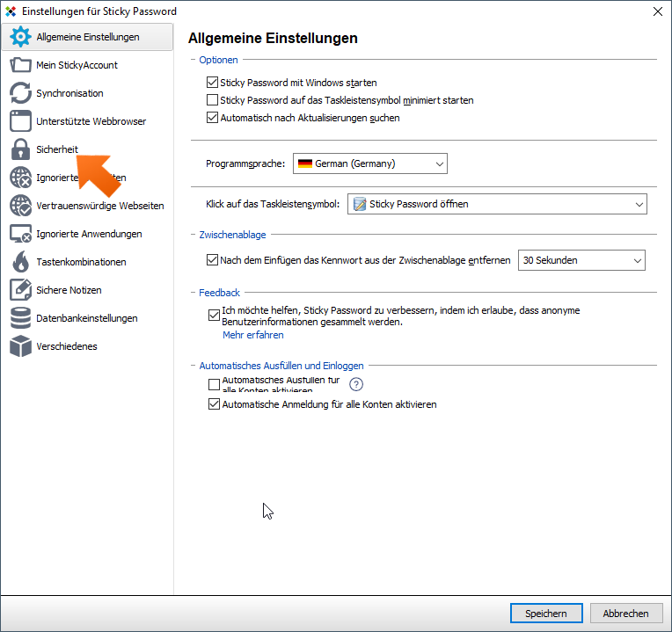Select Allgemeine Einstellungen in the sidebar
672x632 pixels.
[x=87, y=37]
